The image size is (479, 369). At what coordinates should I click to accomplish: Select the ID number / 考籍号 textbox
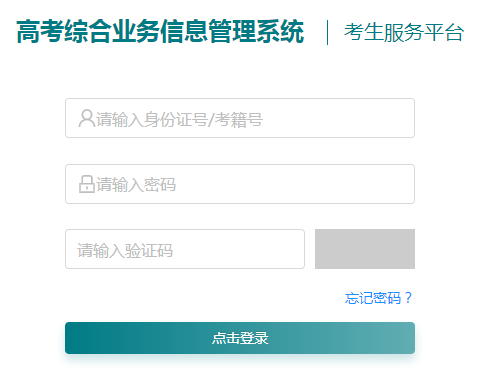tap(240, 118)
